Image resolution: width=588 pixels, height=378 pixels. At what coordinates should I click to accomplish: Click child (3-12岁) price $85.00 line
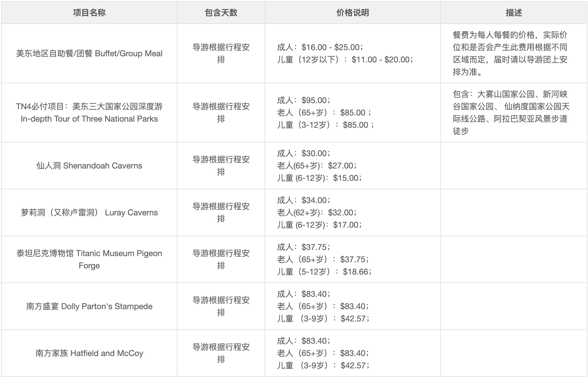326,125
